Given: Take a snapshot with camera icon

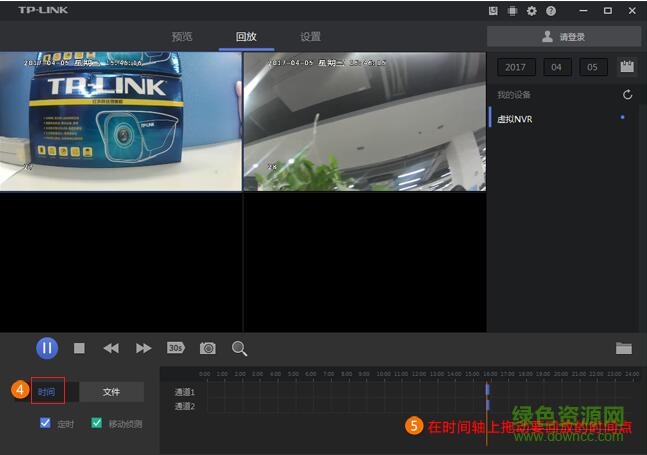Looking at the screenshot, I should click(208, 348).
